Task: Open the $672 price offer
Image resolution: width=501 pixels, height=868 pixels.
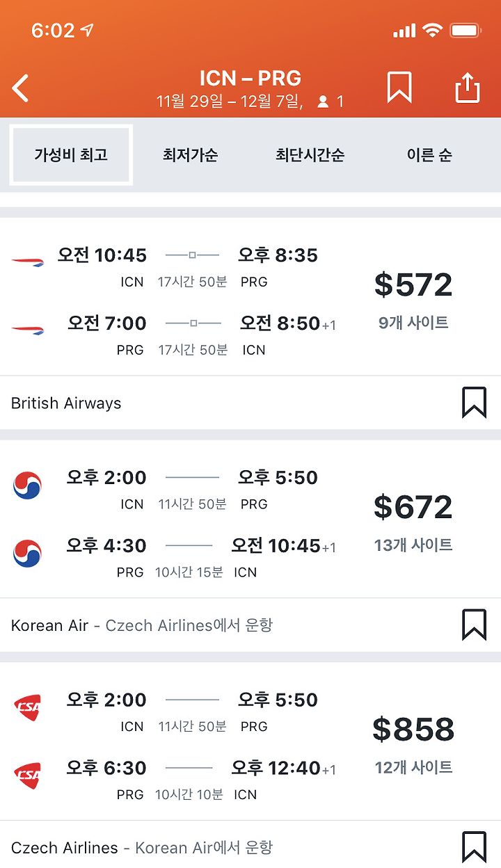Action: [x=413, y=507]
